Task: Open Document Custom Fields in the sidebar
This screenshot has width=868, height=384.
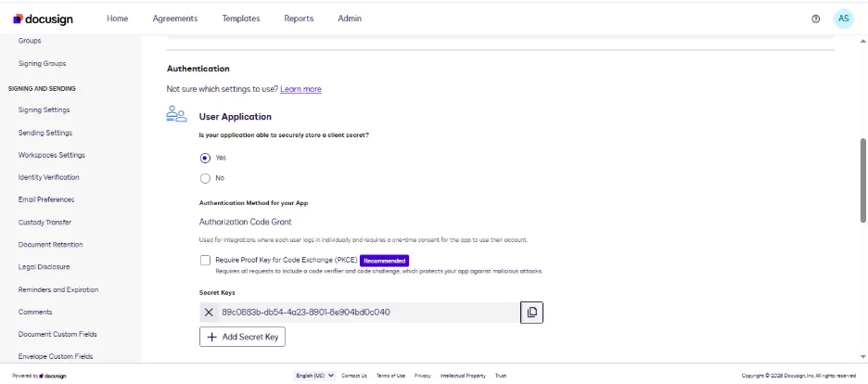Action: (57, 334)
